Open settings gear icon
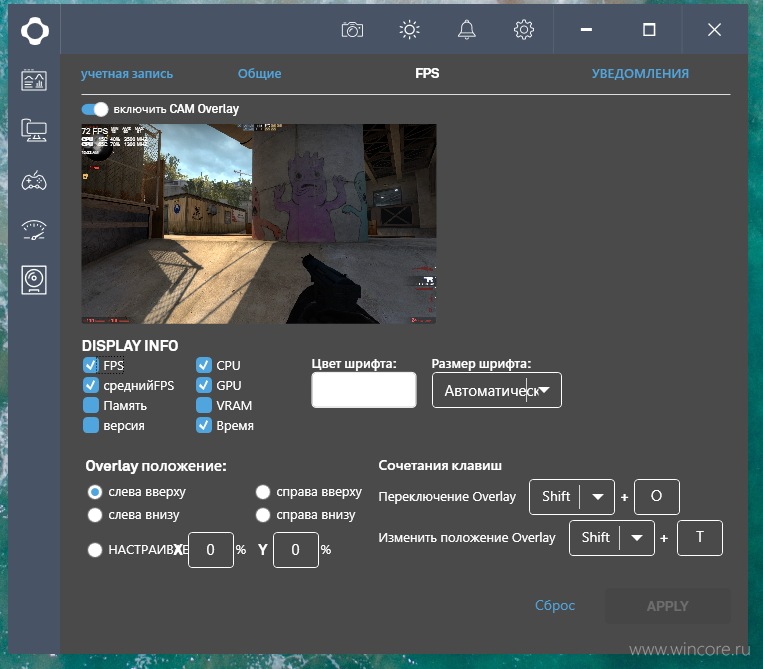 tap(524, 30)
